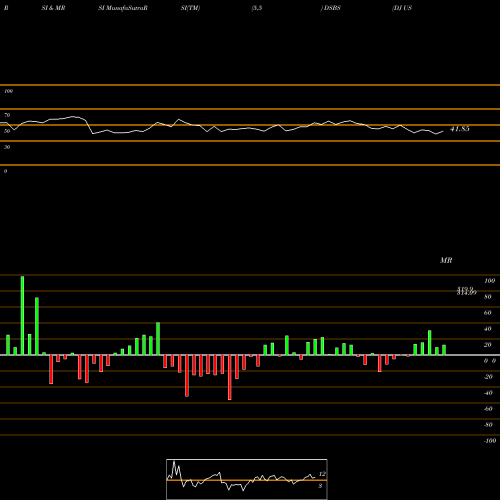The height and width of the screenshot is (500, 500).
Task: Click the MR axis label -40
Action: click(x=488, y=393)
